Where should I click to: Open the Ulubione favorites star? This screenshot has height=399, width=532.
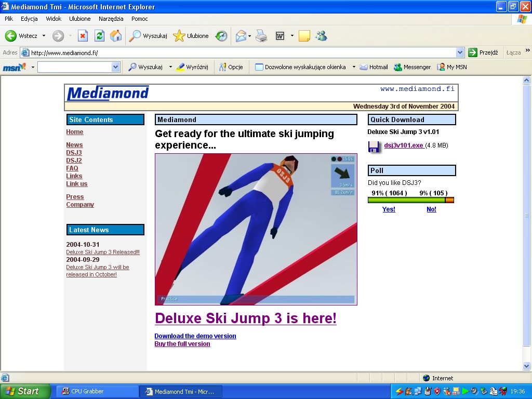[x=191, y=36]
